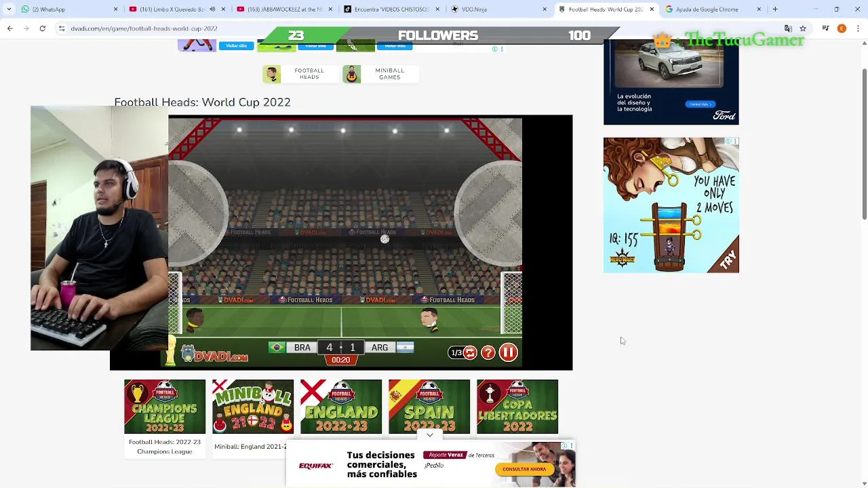Click Football Heads: World Cup 2022 heading
868x488 pixels.
pyautogui.click(x=202, y=102)
